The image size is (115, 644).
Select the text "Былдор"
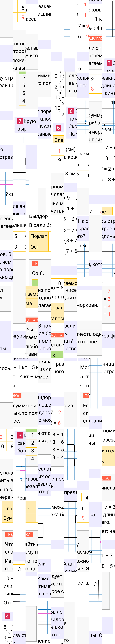click(38, 216)
